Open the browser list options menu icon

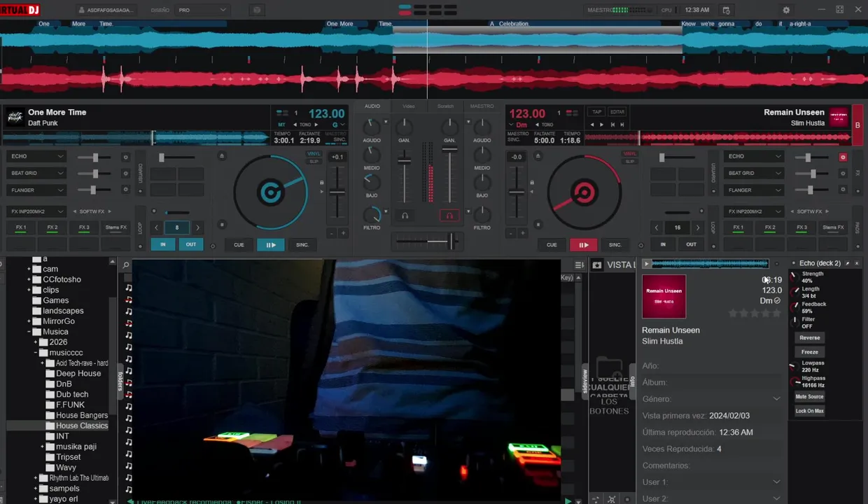click(x=579, y=265)
